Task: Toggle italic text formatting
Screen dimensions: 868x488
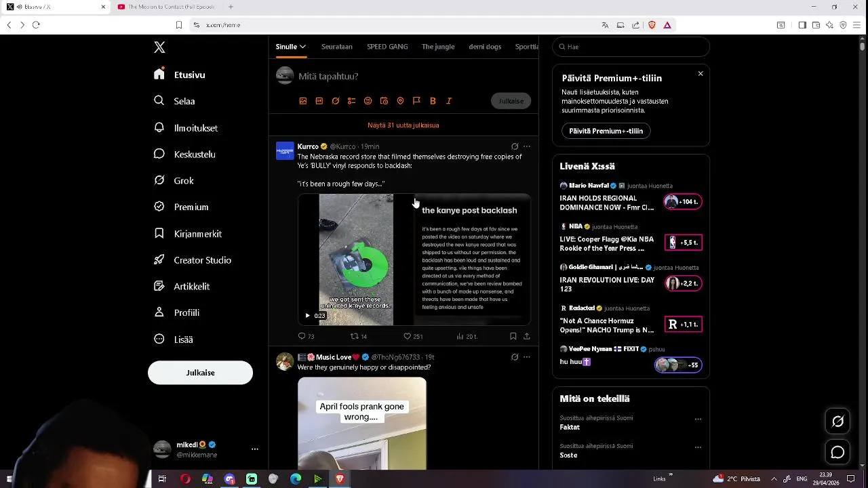Action: tap(449, 101)
